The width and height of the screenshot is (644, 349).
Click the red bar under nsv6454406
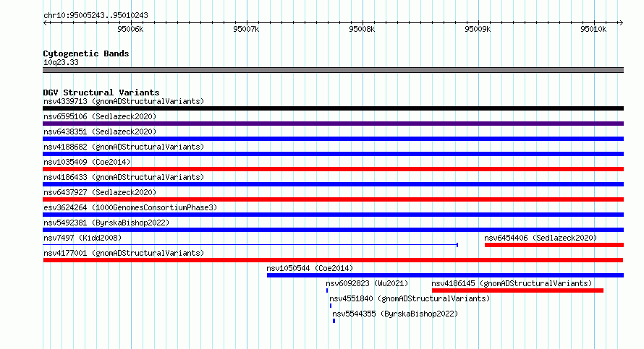pyautogui.click(x=554, y=245)
